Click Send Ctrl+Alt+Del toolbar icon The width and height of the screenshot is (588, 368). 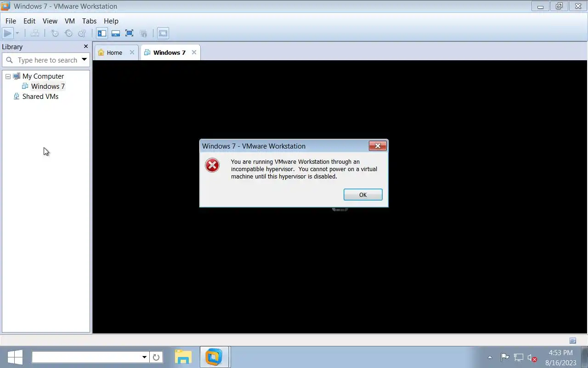35,33
